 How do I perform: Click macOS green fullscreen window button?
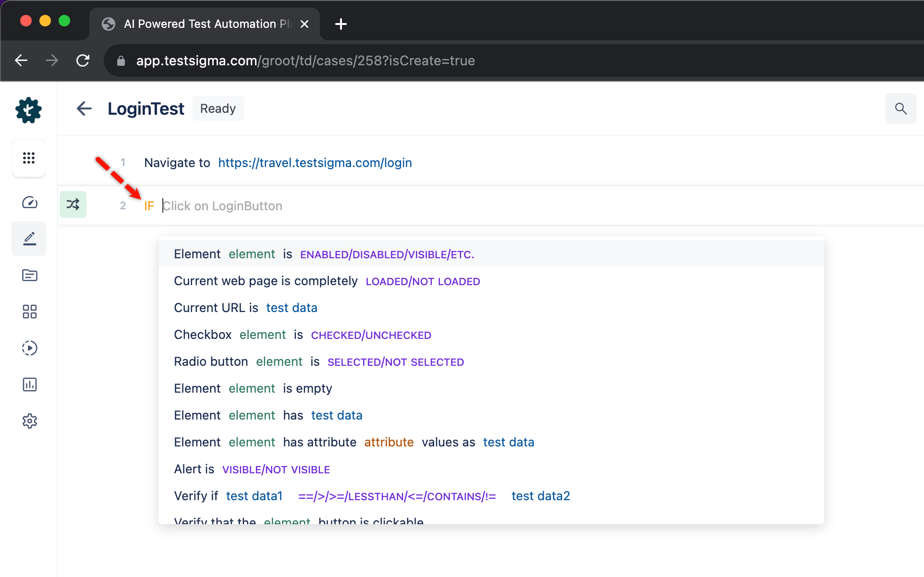[64, 21]
